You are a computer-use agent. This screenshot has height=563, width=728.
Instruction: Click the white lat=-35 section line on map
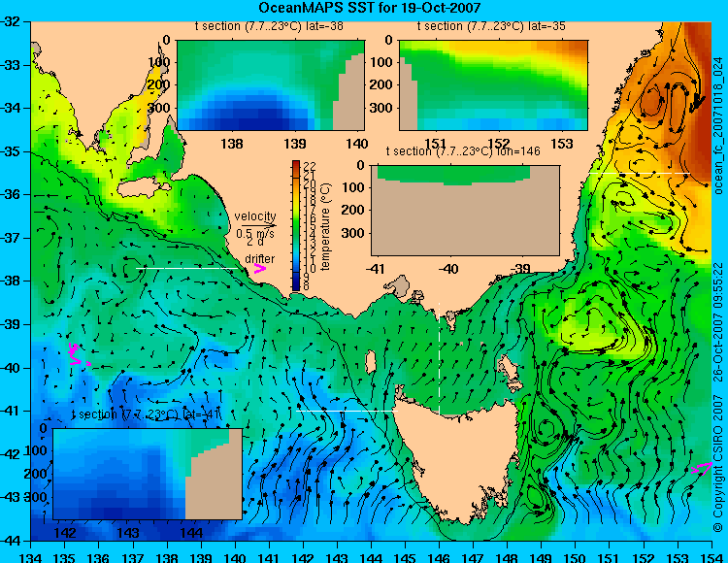[640, 173]
